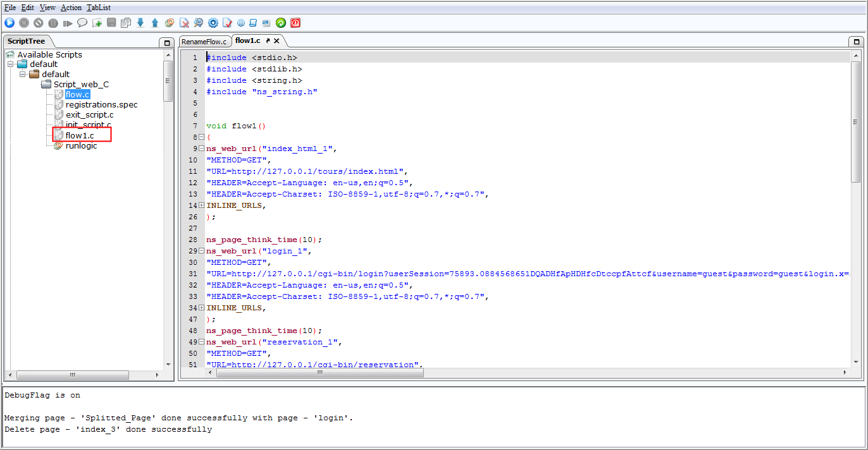Click the editor horizontal scrollbar thumb
The width and height of the screenshot is (868, 450).
coord(320,373)
